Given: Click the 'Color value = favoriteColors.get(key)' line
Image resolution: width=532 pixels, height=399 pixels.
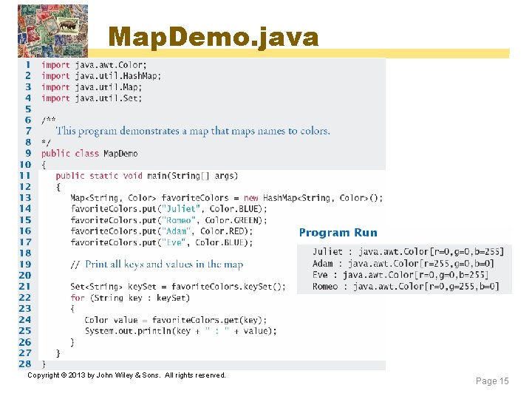Looking at the screenshot, I should [x=176, y=320].
